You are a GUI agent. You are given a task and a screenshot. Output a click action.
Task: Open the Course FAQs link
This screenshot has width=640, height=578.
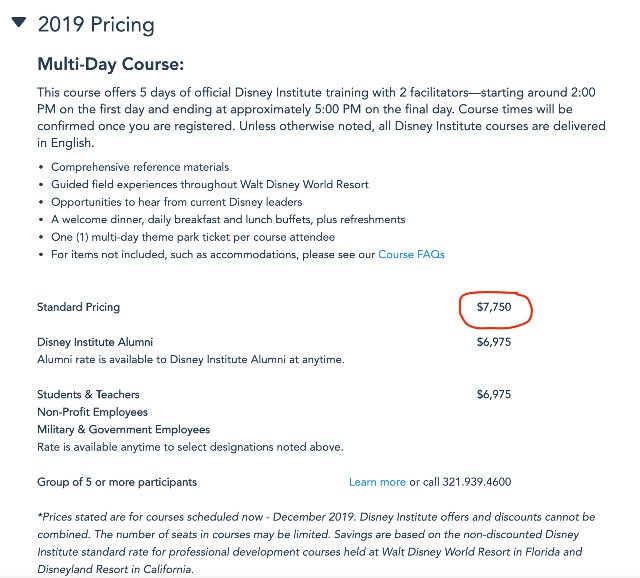(x=411, y=254)
